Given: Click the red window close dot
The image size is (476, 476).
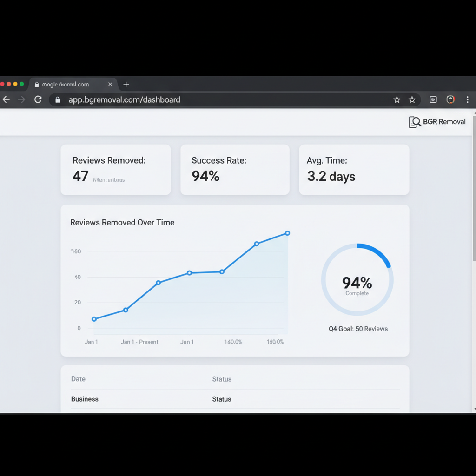Looking at the screenshot, I should 2,84.
